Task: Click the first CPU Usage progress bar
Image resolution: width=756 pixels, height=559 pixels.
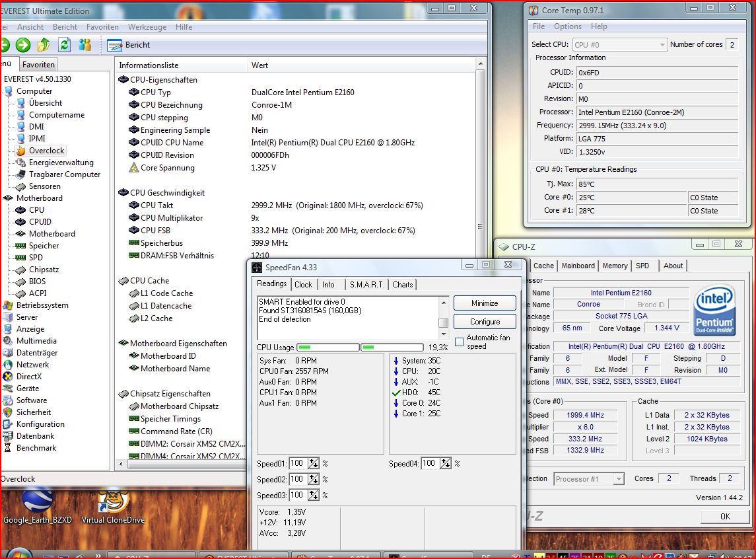Action: 328,348
